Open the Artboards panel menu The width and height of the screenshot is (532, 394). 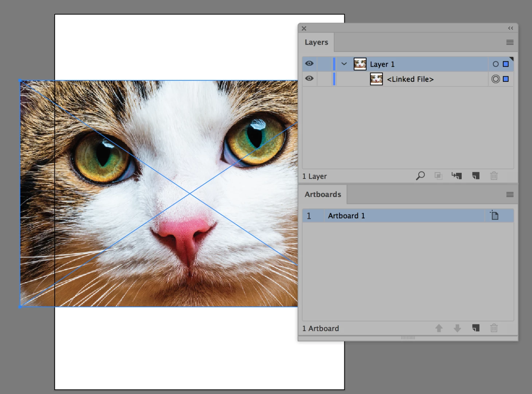tap(510, 194)
